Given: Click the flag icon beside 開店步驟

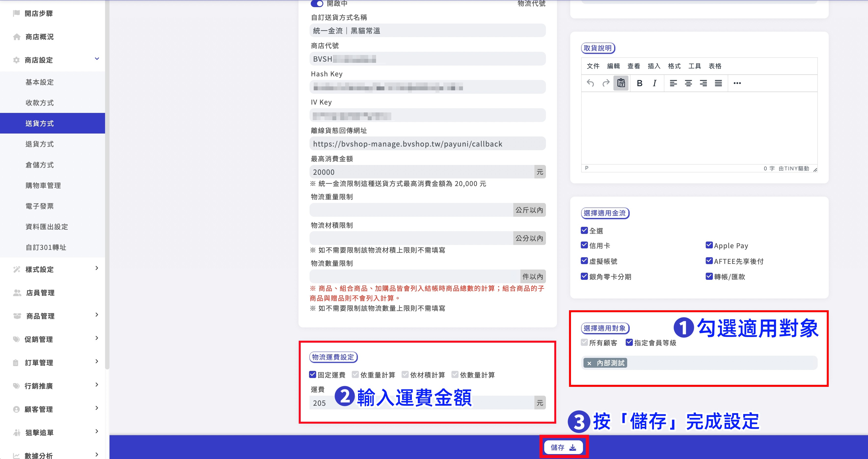Looking at the screenshot, I should [16, 13].
